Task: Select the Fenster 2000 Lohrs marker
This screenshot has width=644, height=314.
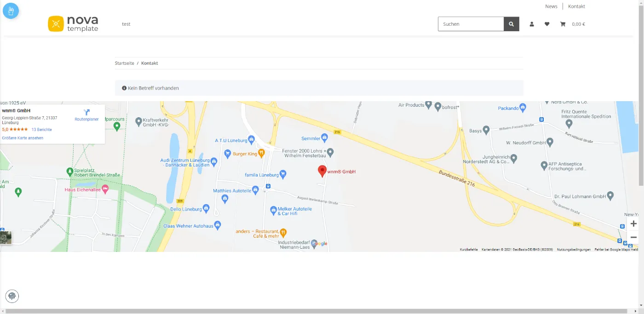Action: coord(330,152)
